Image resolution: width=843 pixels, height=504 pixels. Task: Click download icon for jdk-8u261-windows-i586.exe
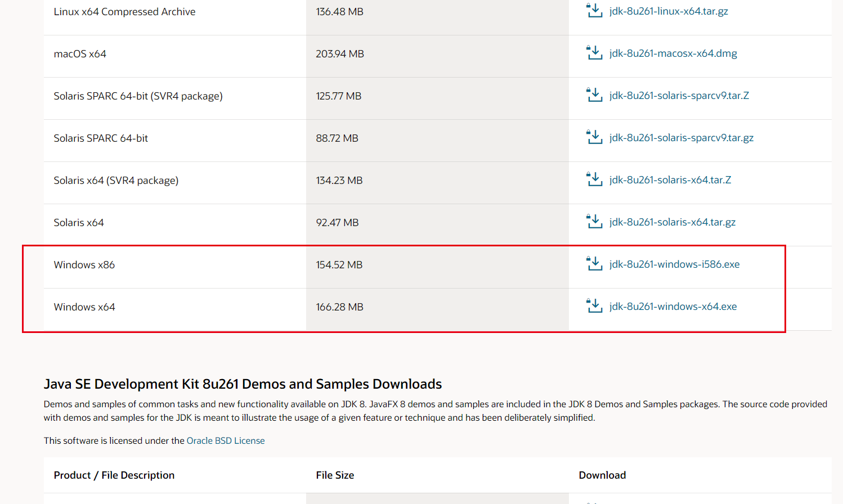[594, 264]
